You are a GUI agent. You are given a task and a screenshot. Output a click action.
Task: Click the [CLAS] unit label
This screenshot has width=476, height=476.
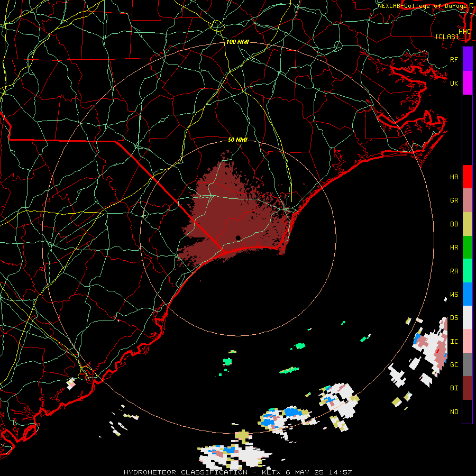(447, 37)
